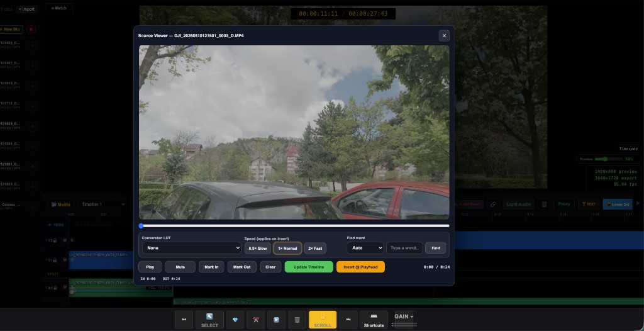Add a new VIDEO track

[56, 225]
